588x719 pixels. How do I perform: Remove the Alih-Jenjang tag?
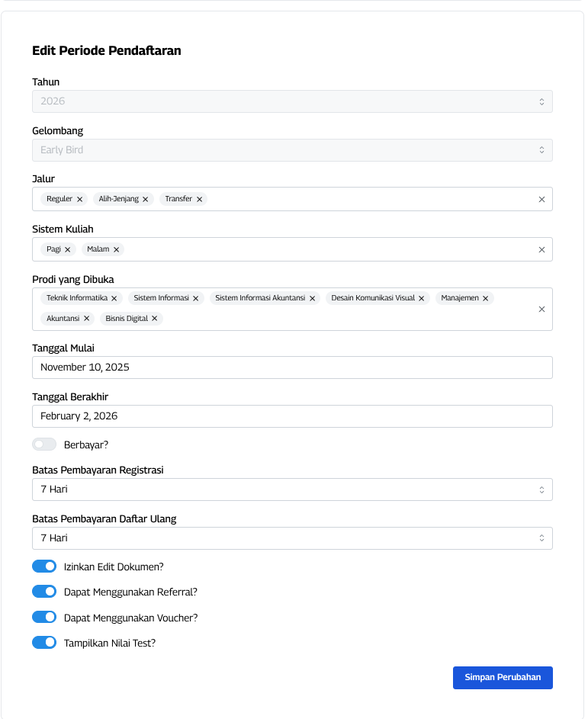[145, 199]
